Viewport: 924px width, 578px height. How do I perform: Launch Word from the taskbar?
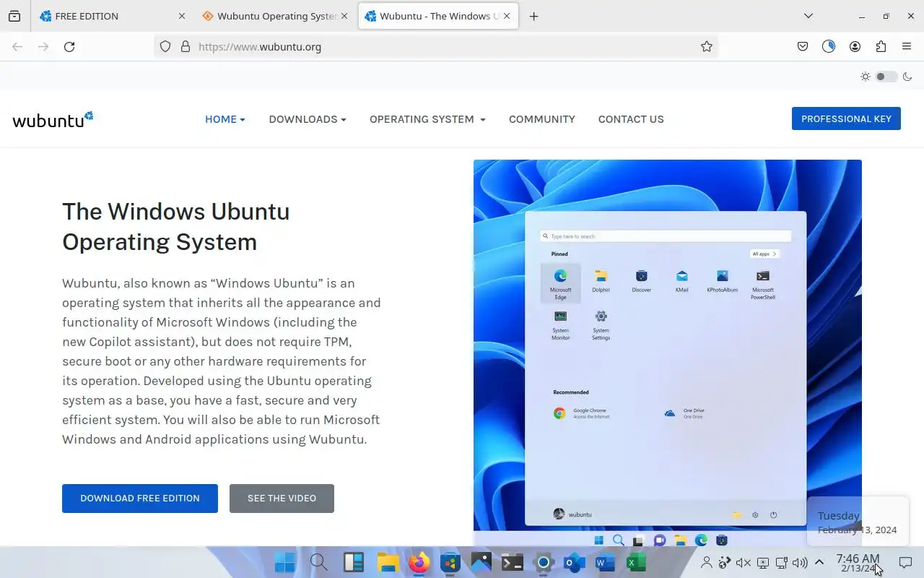pos(605,562)
